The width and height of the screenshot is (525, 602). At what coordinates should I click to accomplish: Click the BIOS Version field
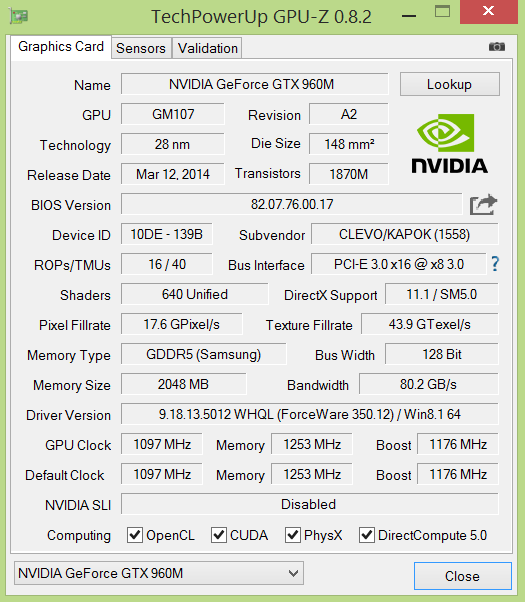coord(291,204)
